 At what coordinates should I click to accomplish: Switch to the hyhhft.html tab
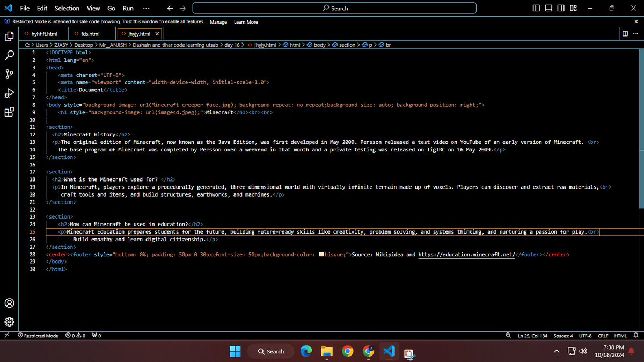pyautogui.click(x=43, y=33)
